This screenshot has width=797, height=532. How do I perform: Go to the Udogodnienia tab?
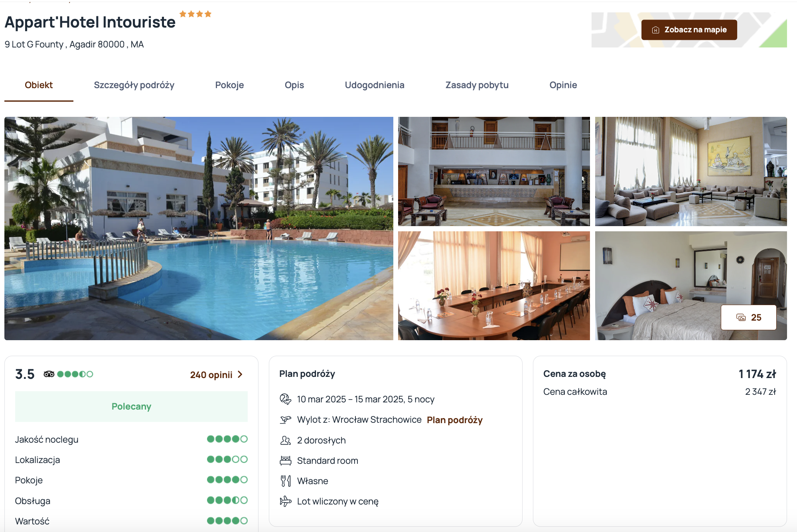tap(375, 85)
